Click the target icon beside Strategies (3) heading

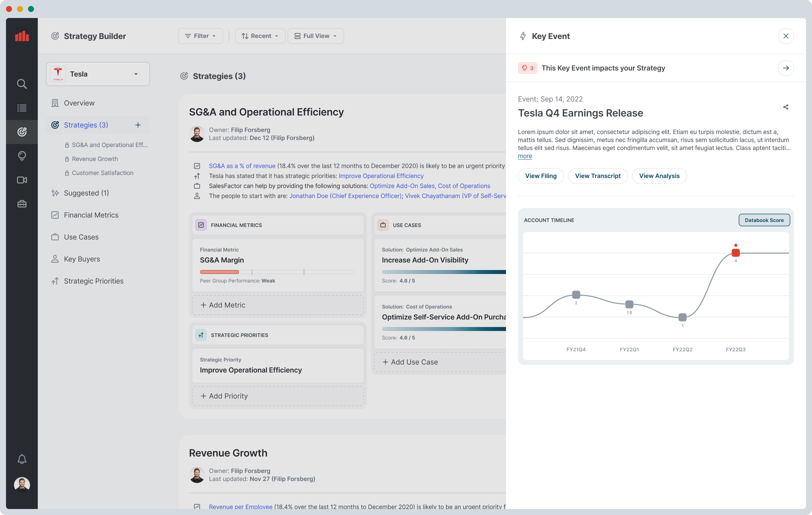coord(184,76)
